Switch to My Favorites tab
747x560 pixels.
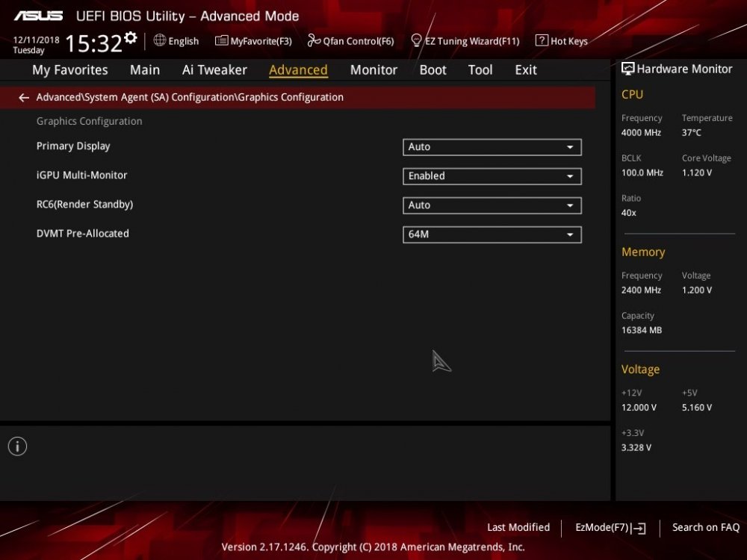70,70
